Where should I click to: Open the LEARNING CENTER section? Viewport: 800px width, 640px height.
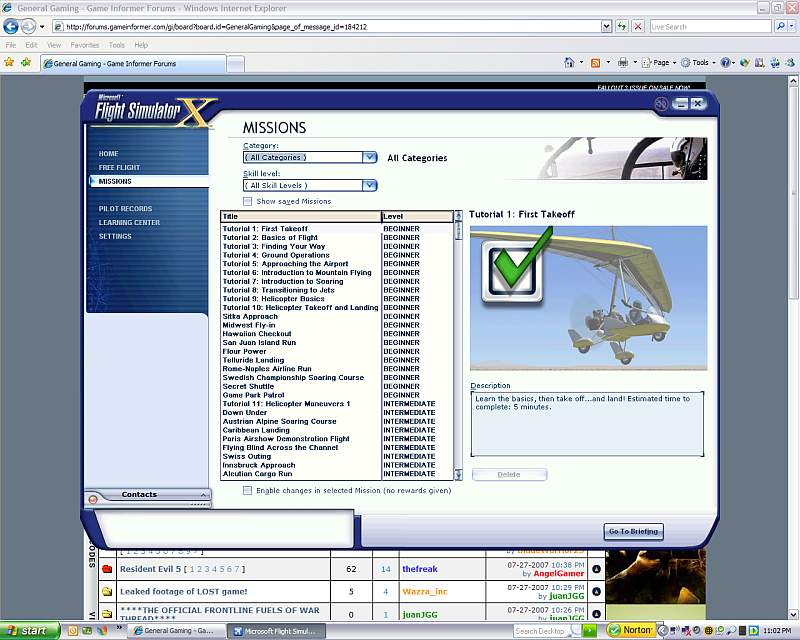coord(129,222)
